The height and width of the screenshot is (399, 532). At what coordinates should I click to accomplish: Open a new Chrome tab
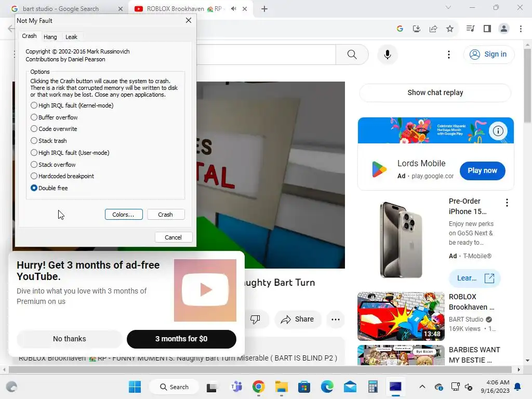[264, 9]
